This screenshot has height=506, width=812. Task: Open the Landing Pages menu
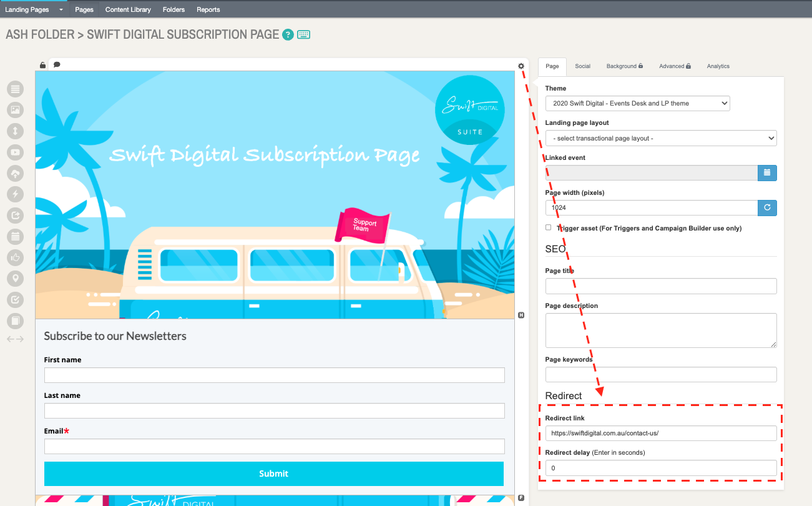[x=27, y=9]
